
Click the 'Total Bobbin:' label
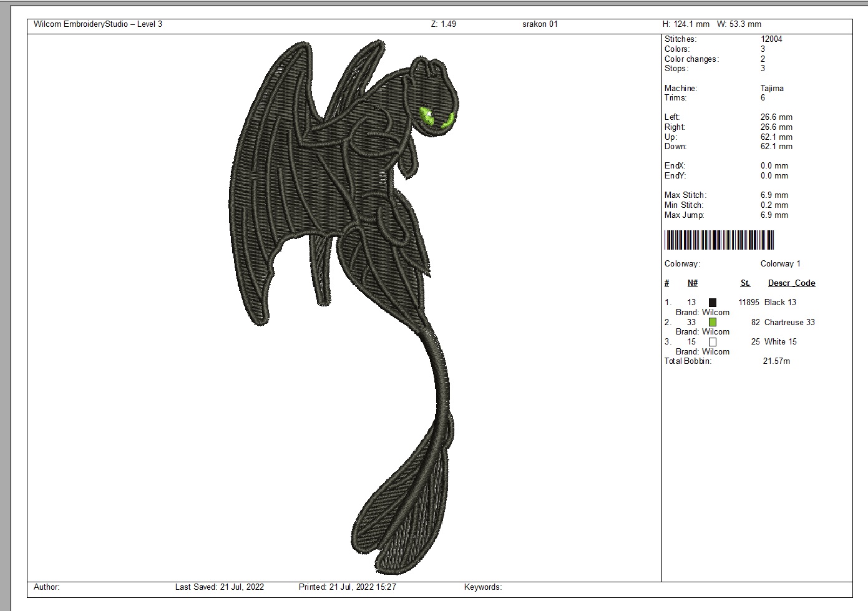pyautogui.click(x=688, y=361)
